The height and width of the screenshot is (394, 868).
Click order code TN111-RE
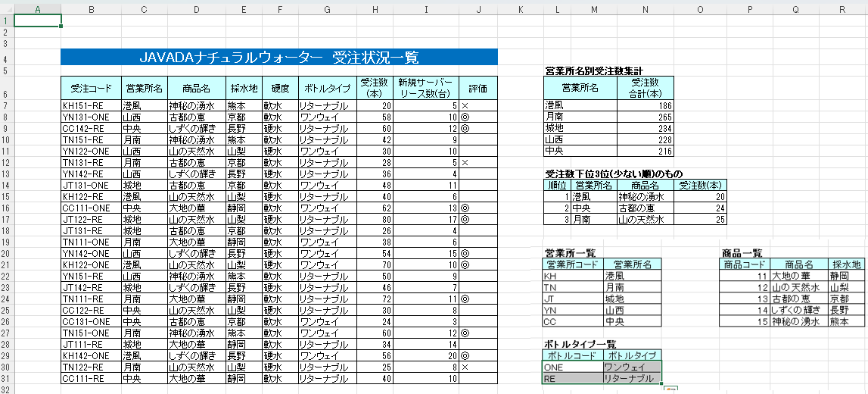tap(92, 299)
